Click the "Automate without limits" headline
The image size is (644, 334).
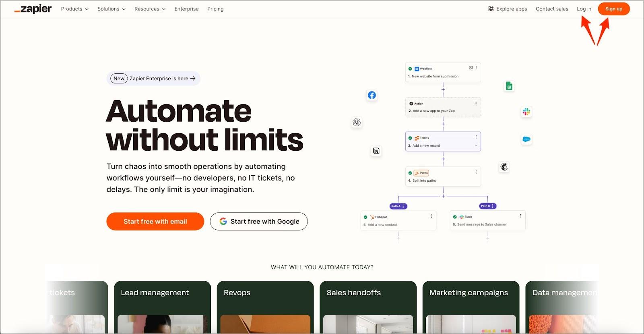tap(205, 126)
